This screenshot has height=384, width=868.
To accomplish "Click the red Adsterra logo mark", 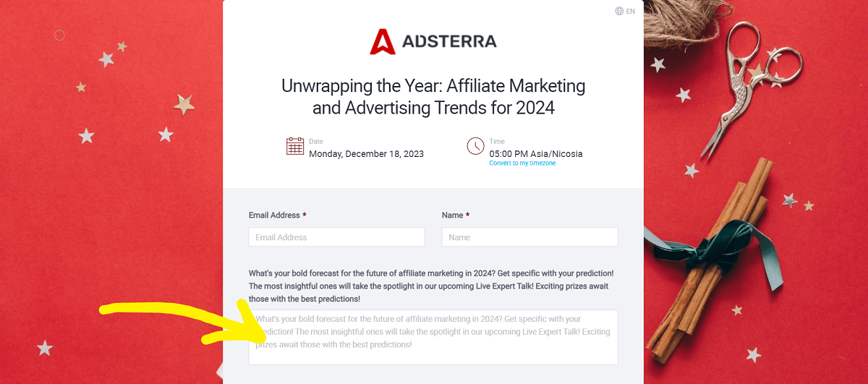I will tap(381, 42).
